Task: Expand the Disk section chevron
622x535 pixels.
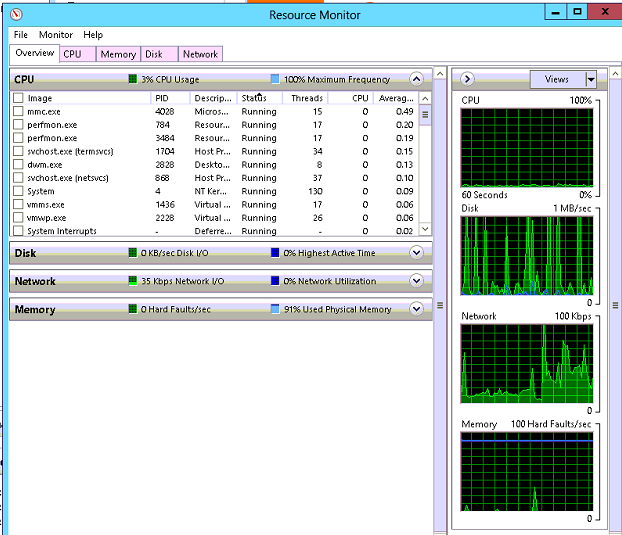Action: [x=417, y=253]
